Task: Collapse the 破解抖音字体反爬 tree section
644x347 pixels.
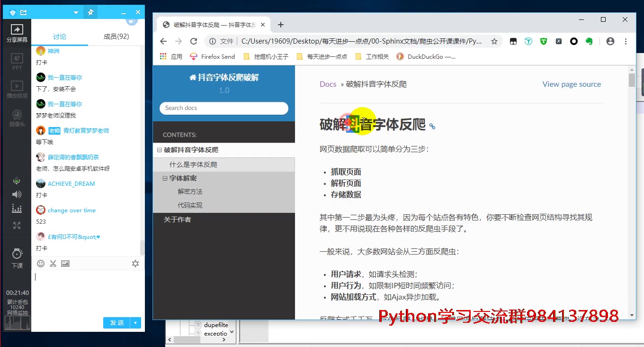Action: (x=159, y=149)
